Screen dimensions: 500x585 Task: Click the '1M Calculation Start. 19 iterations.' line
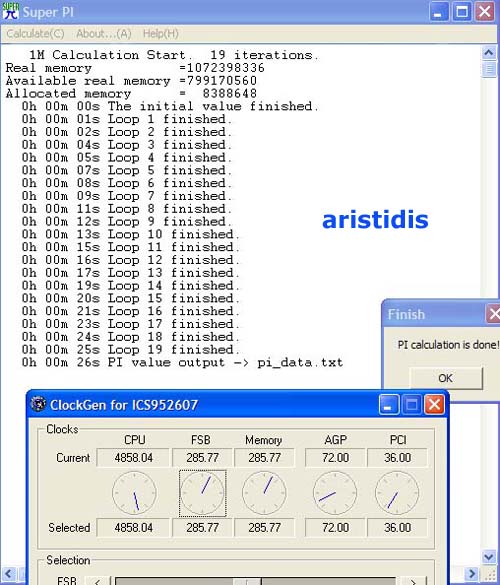point(174,55)
